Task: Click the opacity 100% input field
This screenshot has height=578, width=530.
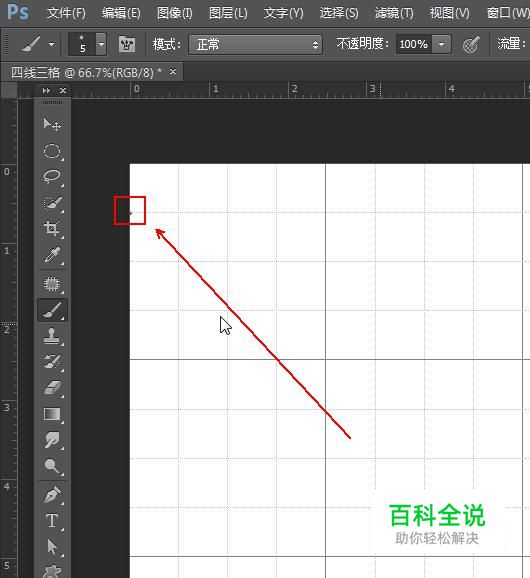Action: tap(414, 45)
